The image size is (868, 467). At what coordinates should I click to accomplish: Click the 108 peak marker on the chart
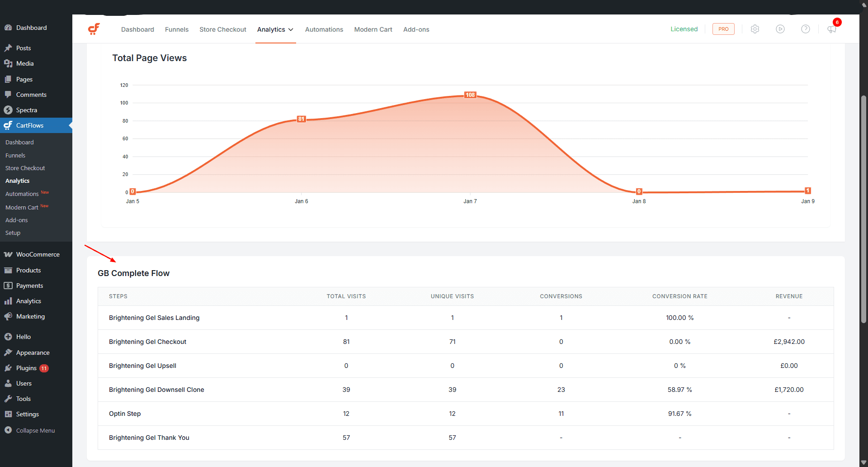coord(470,95)
